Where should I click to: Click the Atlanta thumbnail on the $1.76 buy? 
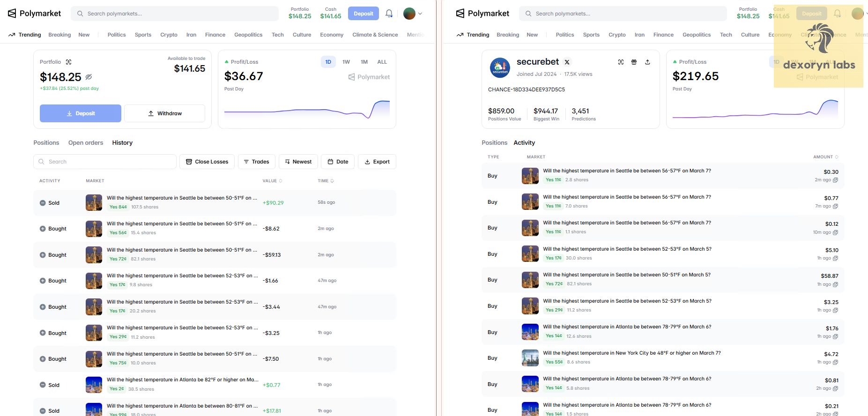click(530, 332)
